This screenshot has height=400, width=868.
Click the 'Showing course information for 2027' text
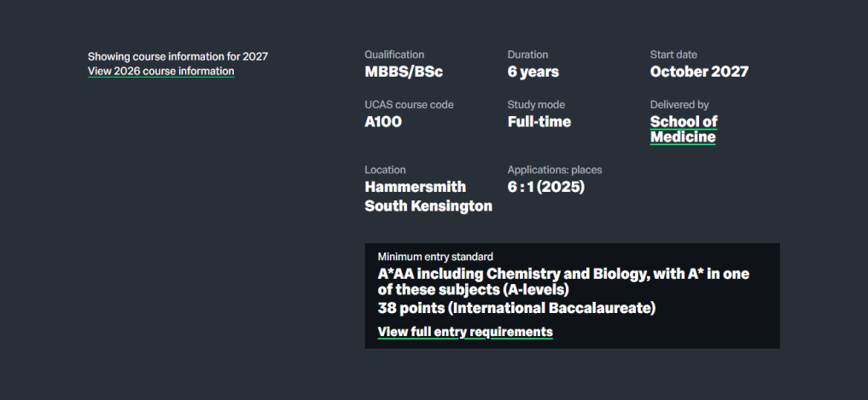[178, 56]
